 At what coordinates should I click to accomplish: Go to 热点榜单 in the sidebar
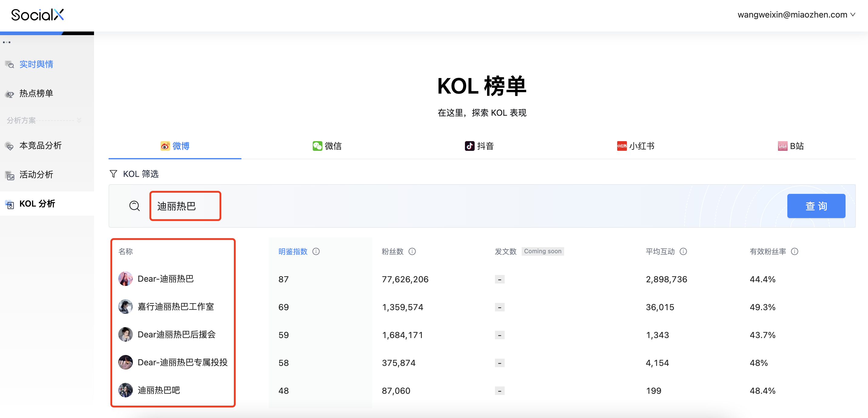click(x=36, y=93)
